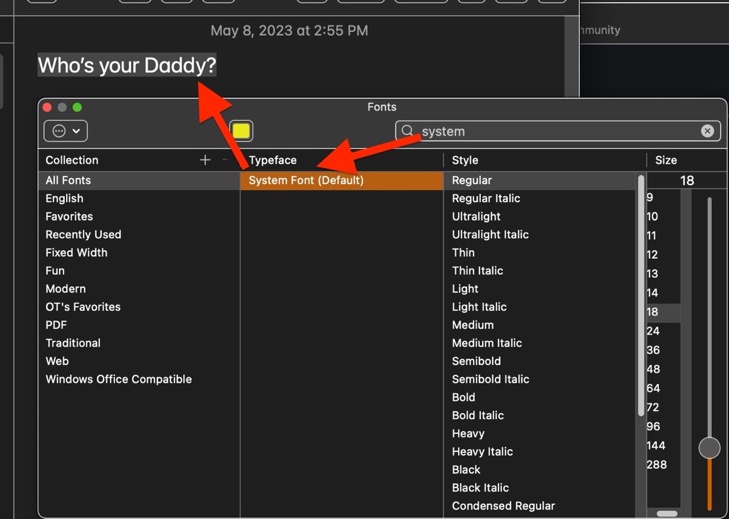Click the Typeface column header

272,160
